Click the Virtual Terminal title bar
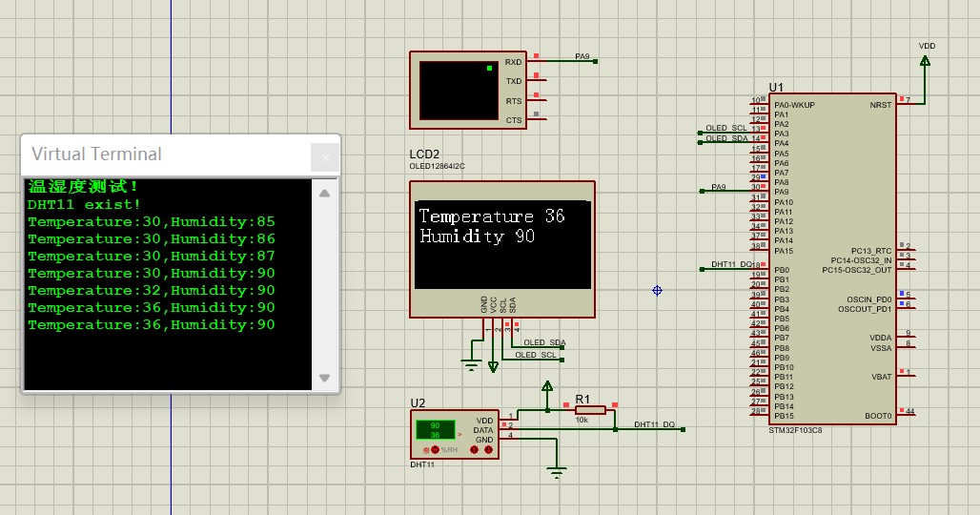This screenshot has width=980, height=515. [x=162, y=154]
